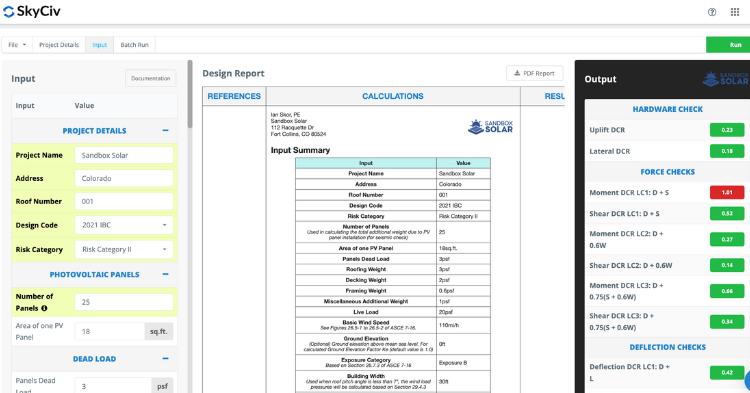
Task: Click the Shear DCR LC2 0.14 badge
Action: click(x=727, y=265)
